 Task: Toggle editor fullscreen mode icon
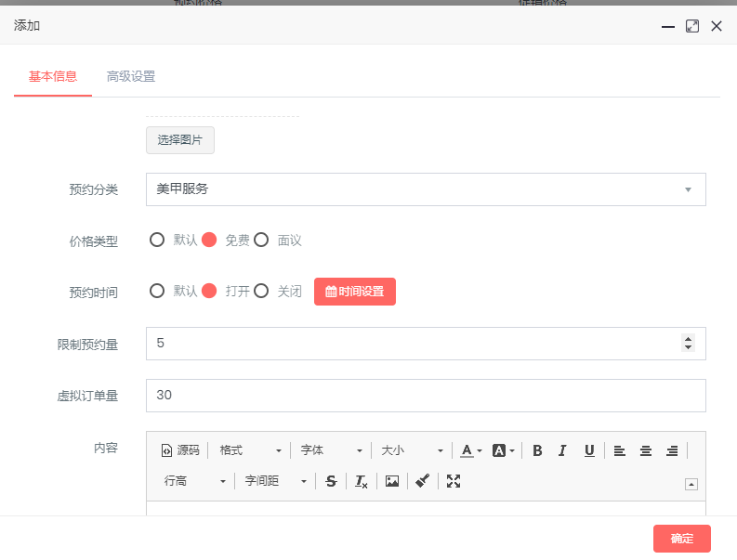pos(454,481)
